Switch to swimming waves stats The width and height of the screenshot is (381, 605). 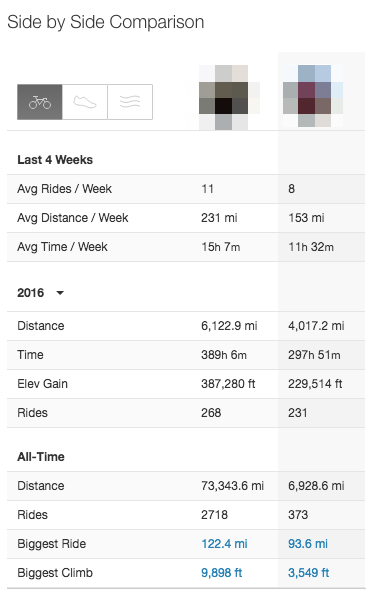pyautogui.click(x=130, y=102)
